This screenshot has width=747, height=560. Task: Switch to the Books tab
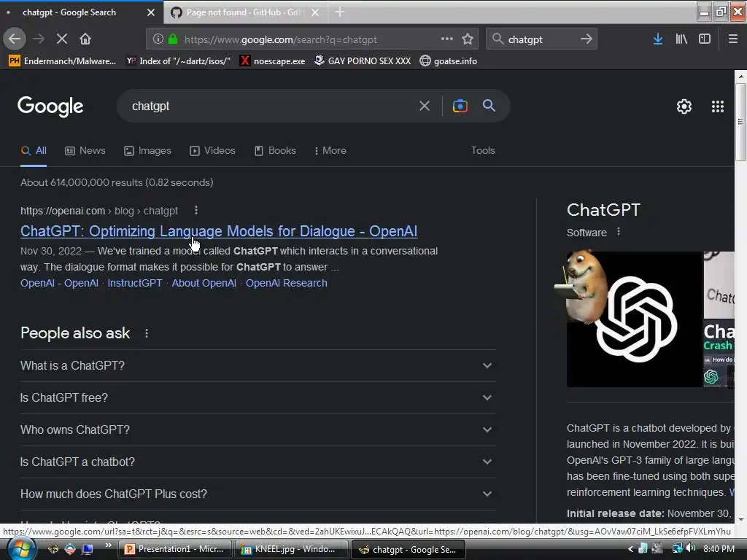[x=275, y=150]
